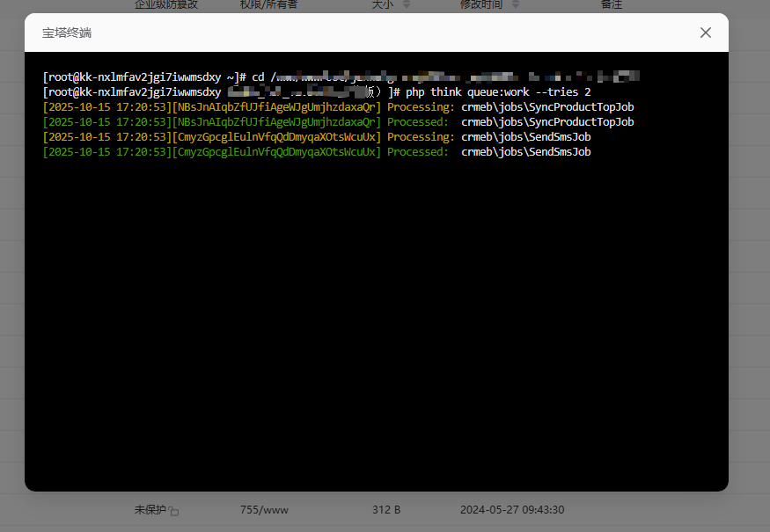Click the php think queue:work command text

point(498,92)
